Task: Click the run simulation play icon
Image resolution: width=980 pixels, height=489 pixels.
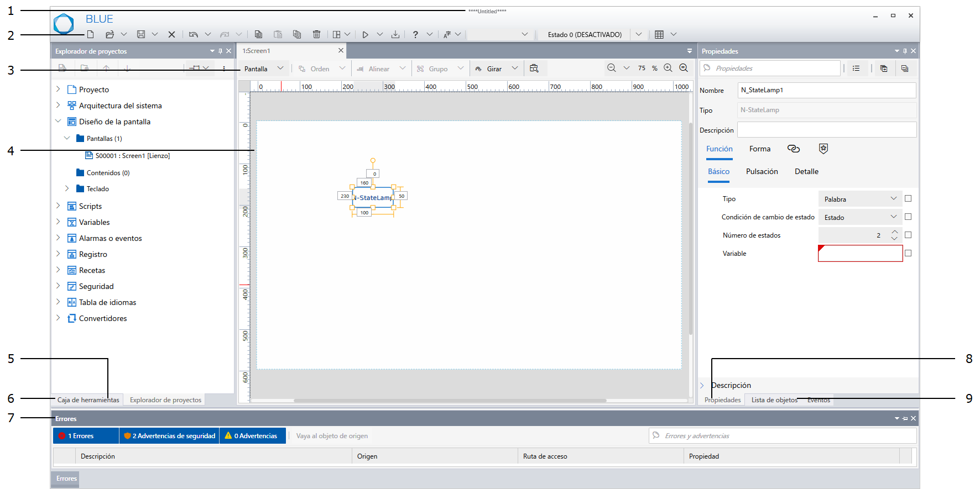Action: 365,34
